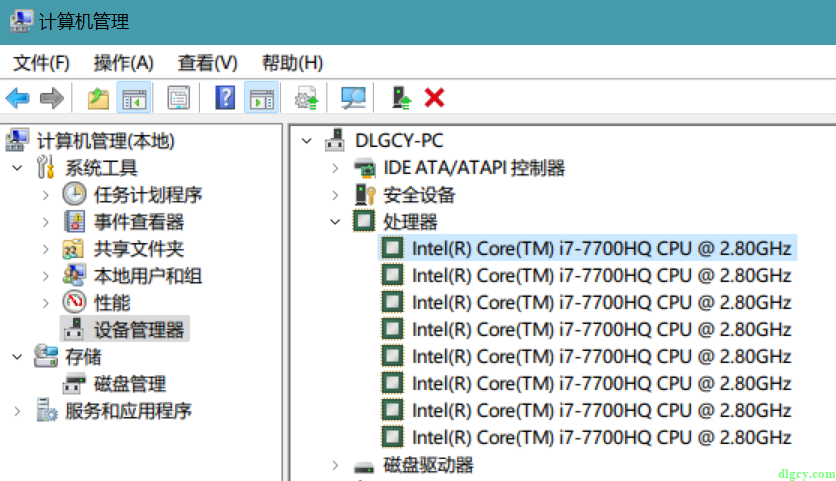Toggle the Show/Hide Console Tree icon
The height and width of the screenshot is (481, 836).
[x=134, y=98]
